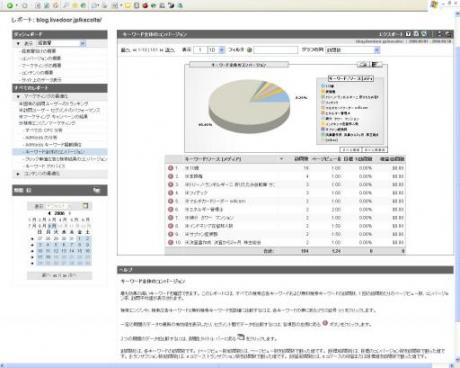Click the second export format icon in report header
This screenshot has width=460, height=368.
[416, 34]
